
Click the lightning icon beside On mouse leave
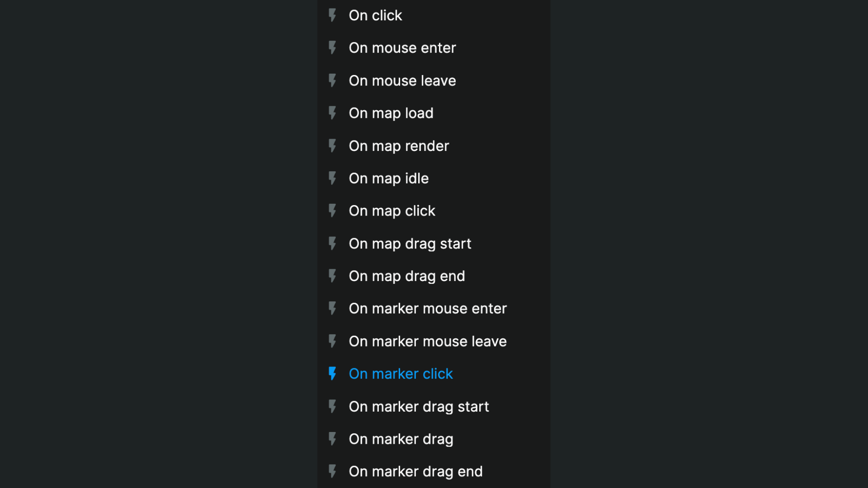(x=332, y=80)
